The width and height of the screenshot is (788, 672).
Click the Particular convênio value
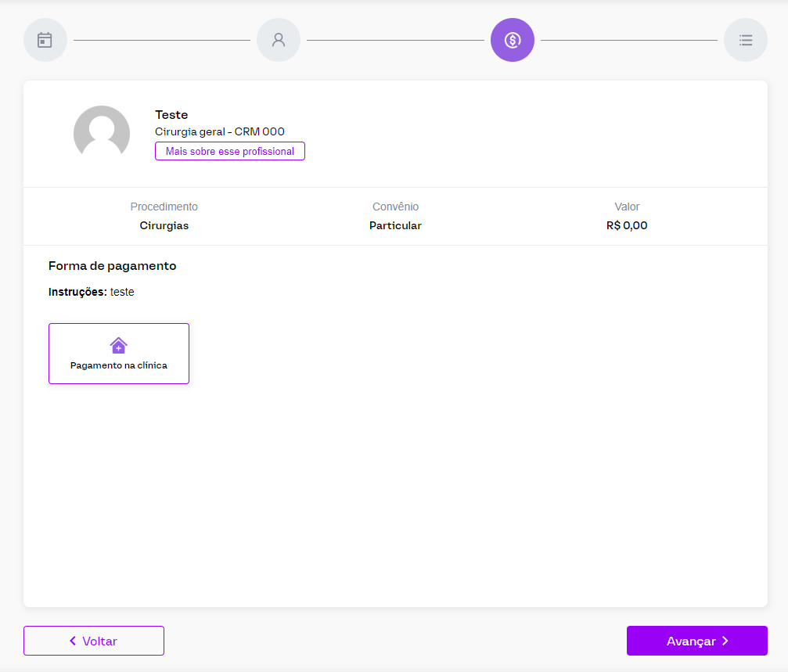pyautogui.click(x=395, y=225)
